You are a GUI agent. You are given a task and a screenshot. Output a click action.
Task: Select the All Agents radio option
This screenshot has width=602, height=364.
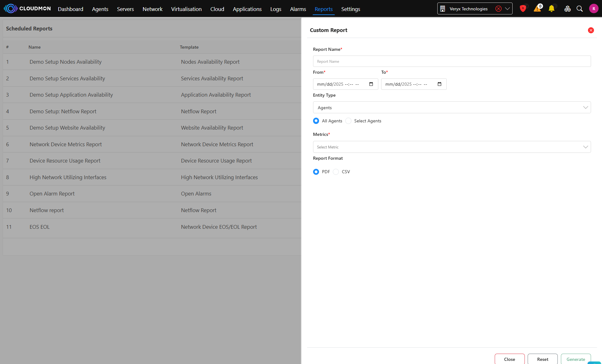[316, 121]
